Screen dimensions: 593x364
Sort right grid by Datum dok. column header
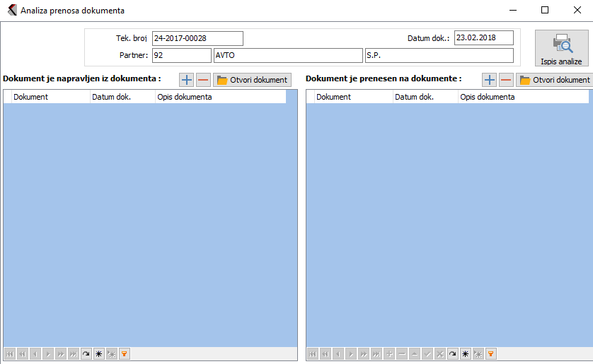(x=425, y=97)
